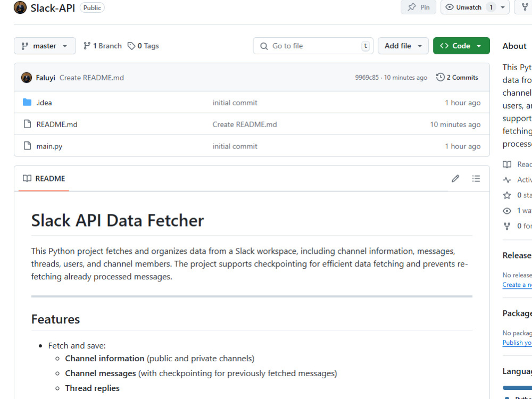Screen dimensions: 532x399
Task: Click the 1 hour ago timestamp for .idea
Action: pos(463,103)
